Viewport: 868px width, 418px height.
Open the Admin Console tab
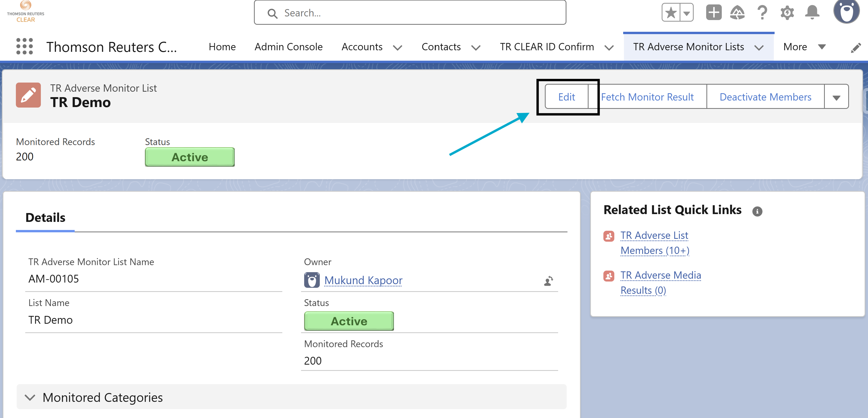pyautogui.click(x=289, y=47)
